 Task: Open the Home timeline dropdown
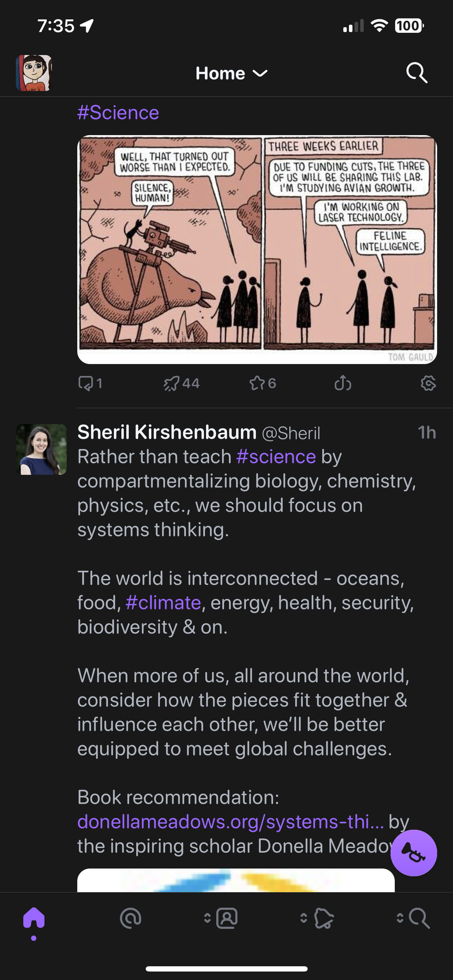[231, 73]
